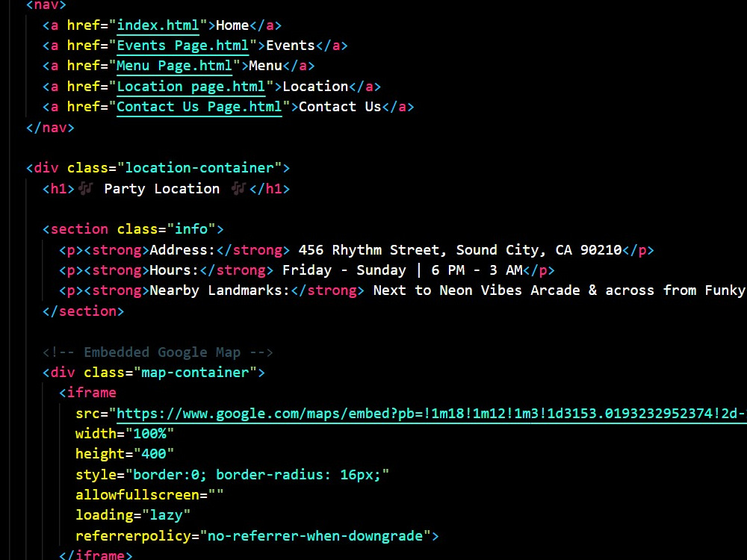This screenshot has height=560, width=747.
Task: Click the closing </h1> tag
Action: coord(270,189)
